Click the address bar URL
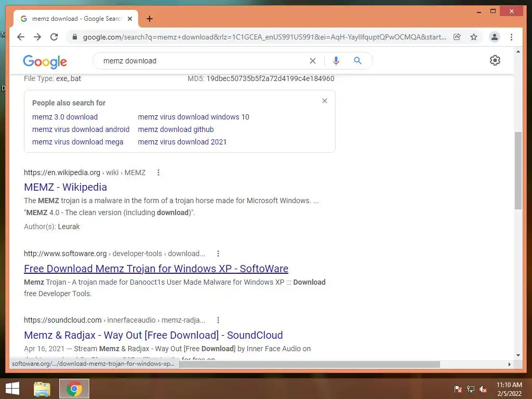Viewport: 532px width, 399px height. point(264,37)
